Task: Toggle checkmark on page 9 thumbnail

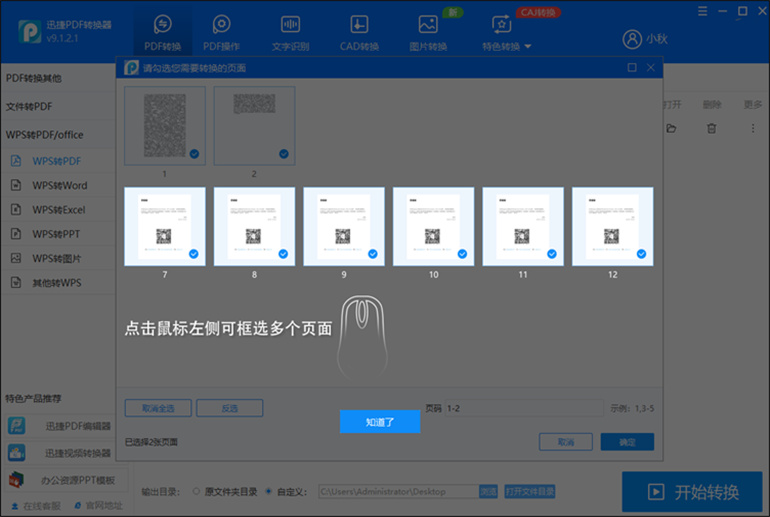Action: [373, 254]
